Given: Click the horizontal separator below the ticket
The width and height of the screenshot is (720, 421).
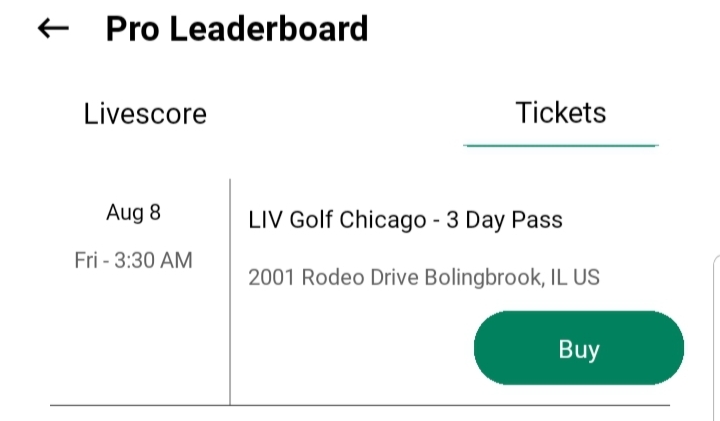Looking at the screenshot, I should click(360, 405).
